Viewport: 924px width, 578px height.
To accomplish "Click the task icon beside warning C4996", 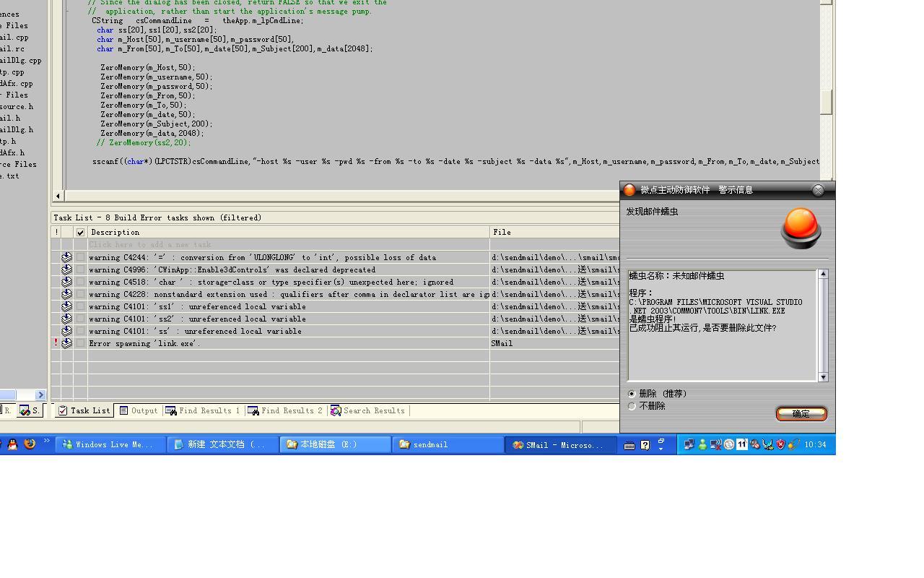I will coord(66,269).
